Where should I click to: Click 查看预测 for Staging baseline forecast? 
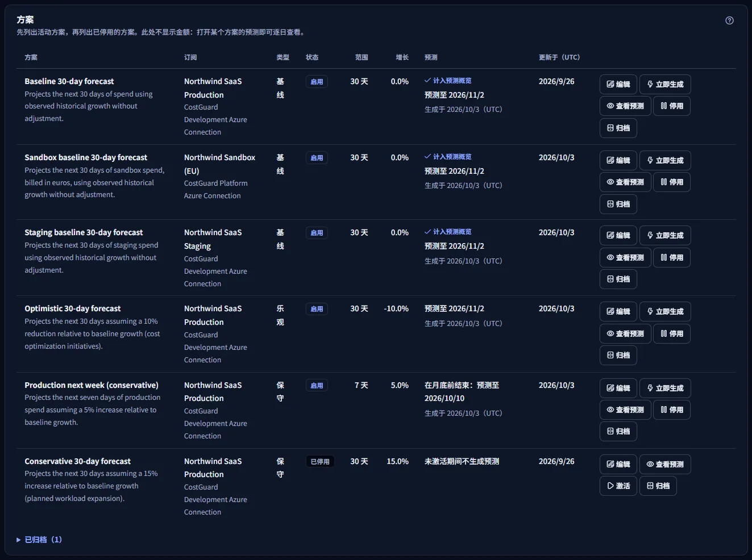[625, 257]
